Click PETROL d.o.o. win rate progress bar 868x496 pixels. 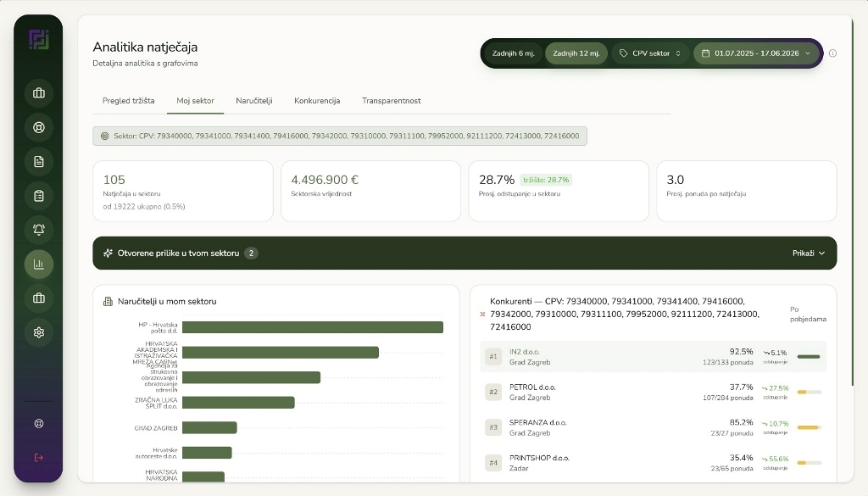[809, 392]
